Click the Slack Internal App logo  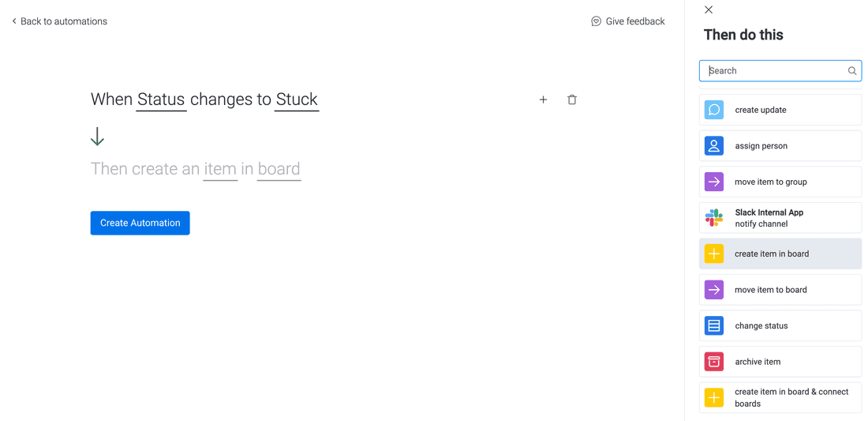[x=714, y=218]
